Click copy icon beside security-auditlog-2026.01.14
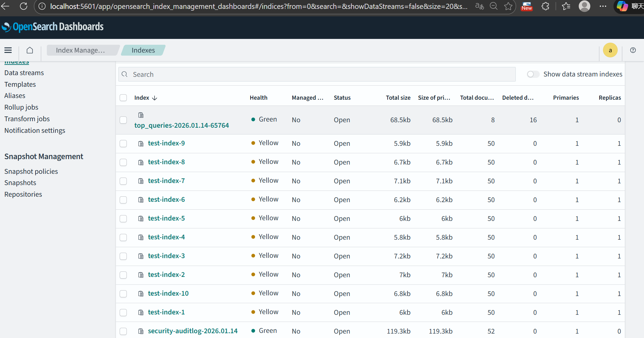Viewport: 644px width, 338px height. click(141, 332)
